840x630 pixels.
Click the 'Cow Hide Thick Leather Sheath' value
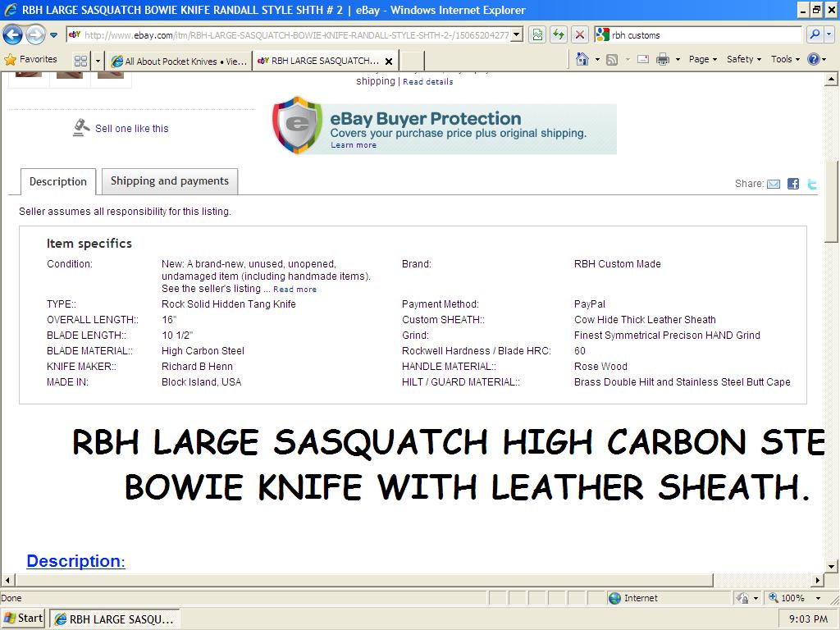[645, 321]
